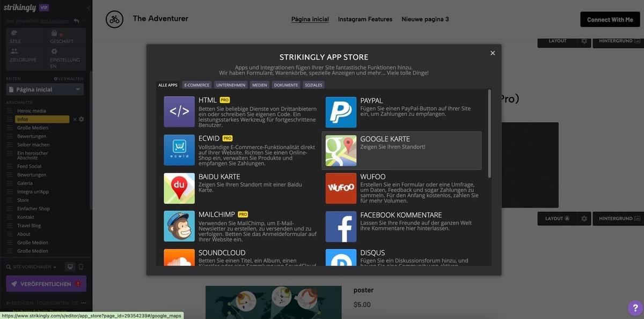Viewport: 644px width, 319px height.
Task: Open the HTML app code icon
Action: 179,112
